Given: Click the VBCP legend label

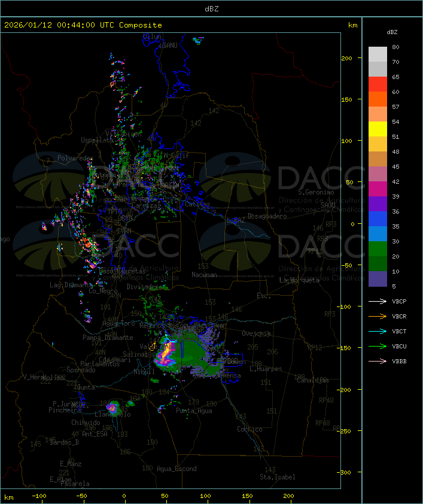Looking at the screenshot, I should point(399,302).
